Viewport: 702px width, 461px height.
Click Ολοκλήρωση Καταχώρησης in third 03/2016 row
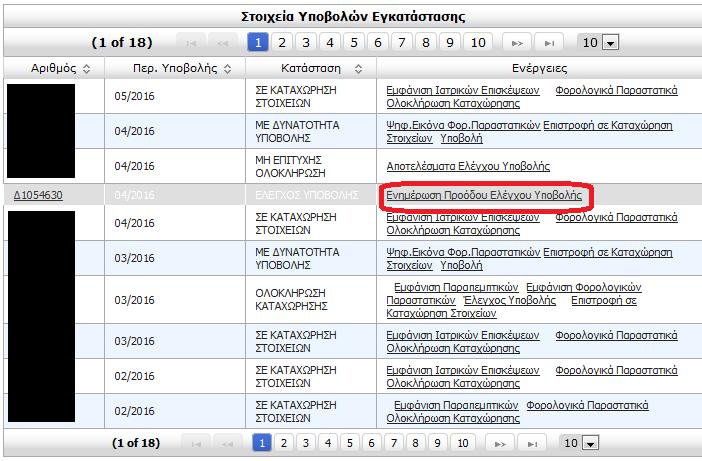[453, 349]
